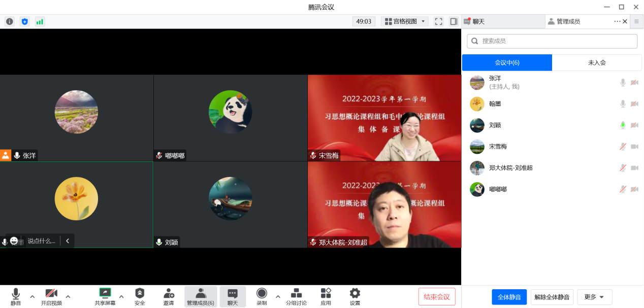The image size is (644, 308).
Task: Unmute 嘟嘟嘟's microphone in member list
Action: [x=623, y=189]
